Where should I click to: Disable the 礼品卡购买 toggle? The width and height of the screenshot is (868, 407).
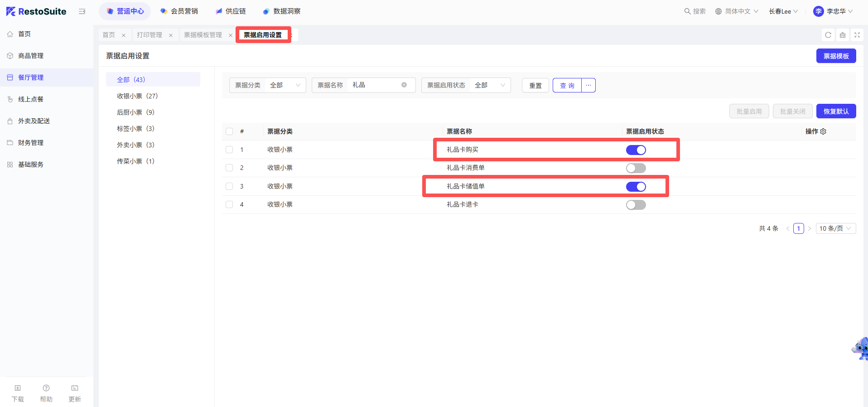pos(636,150)
